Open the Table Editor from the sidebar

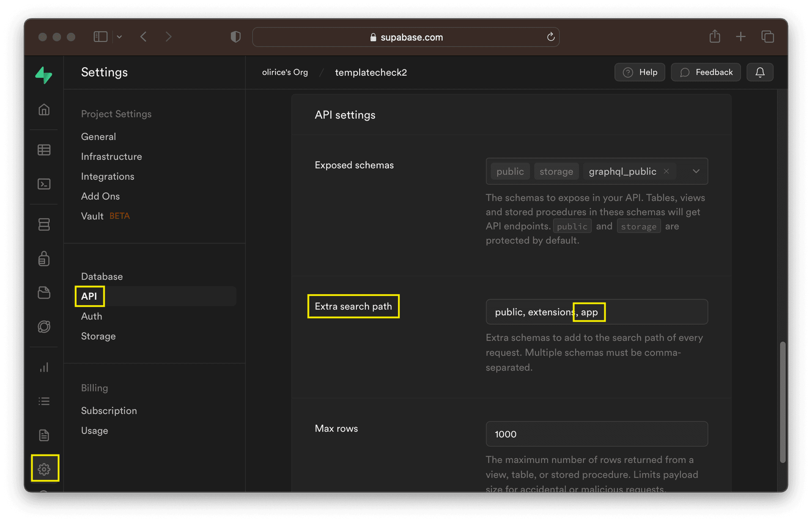[44, 150]
